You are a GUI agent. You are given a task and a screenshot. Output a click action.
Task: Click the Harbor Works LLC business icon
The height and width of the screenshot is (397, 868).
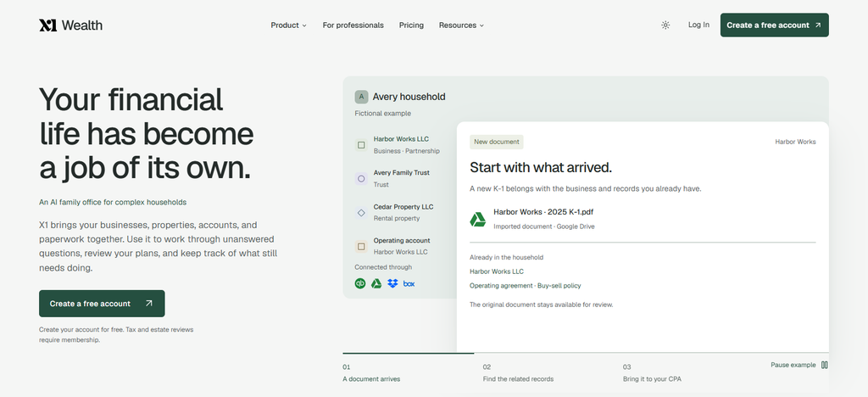pyautogui.click(x=361, y=145)
